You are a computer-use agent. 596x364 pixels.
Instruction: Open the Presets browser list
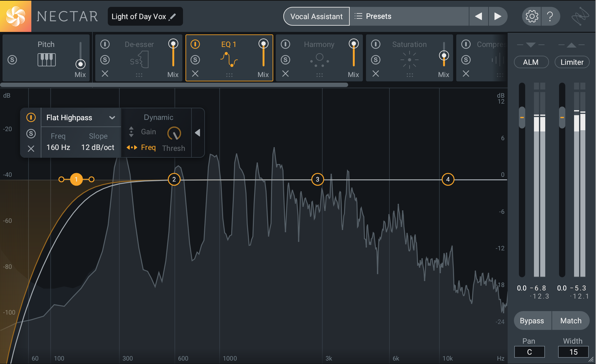pos(409,16)
